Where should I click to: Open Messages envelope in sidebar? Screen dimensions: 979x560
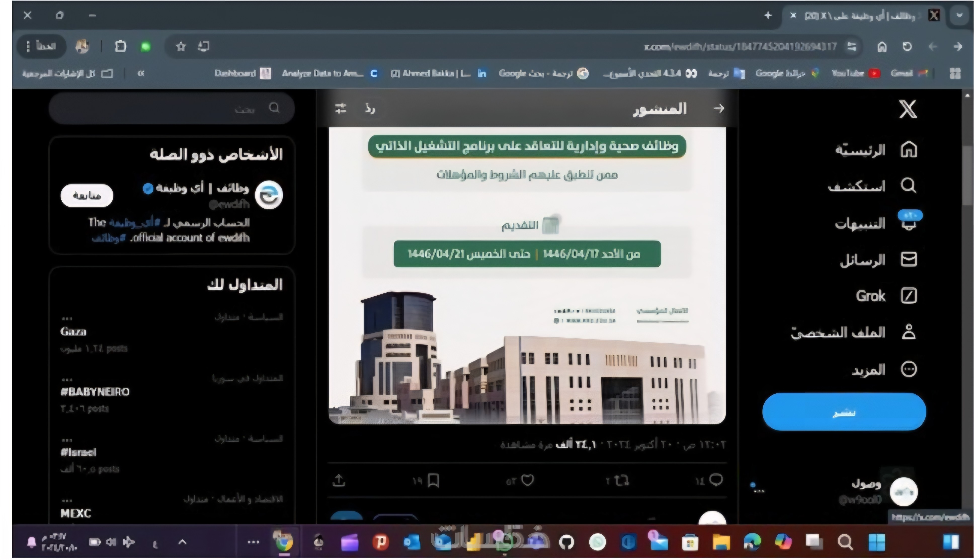point(909,260)
